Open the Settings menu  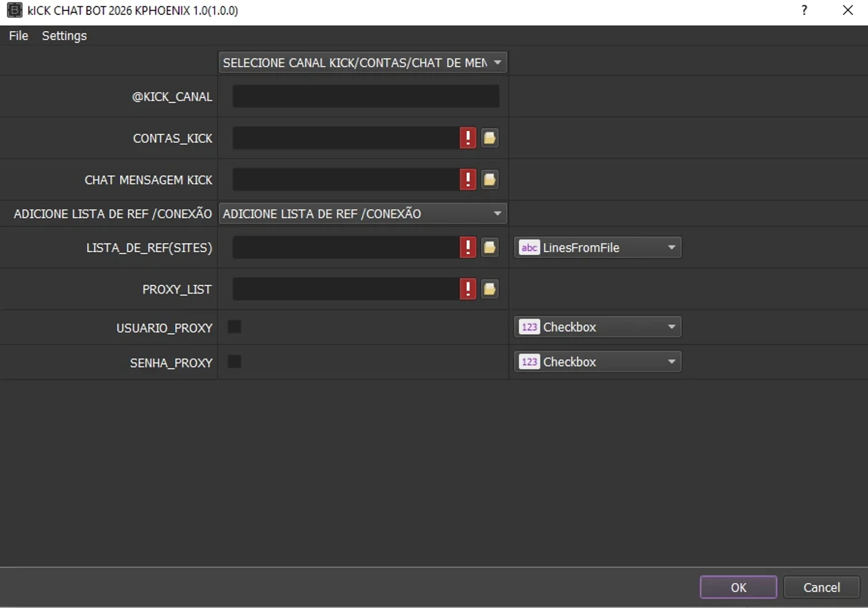65,36
